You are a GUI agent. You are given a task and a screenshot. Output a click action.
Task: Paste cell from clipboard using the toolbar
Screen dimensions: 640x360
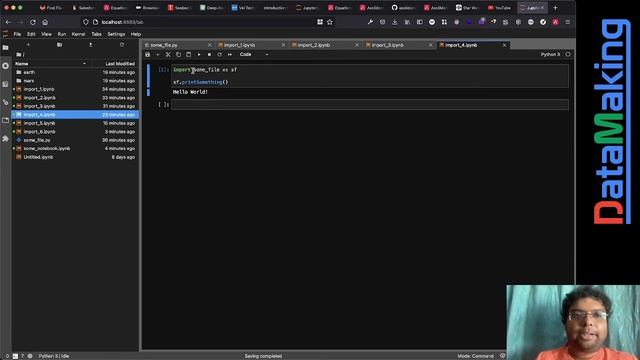(189, 54)
